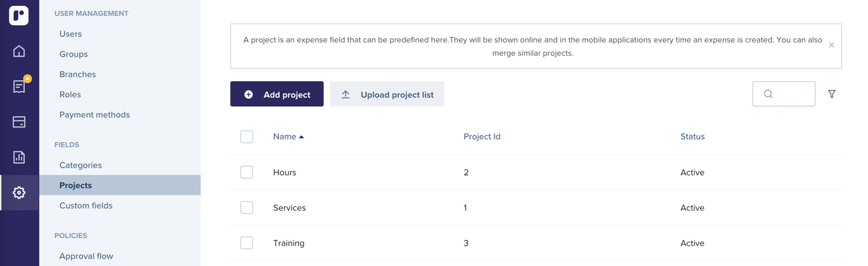
Task: Go to Users in User Management
Action: click(70, 34)
